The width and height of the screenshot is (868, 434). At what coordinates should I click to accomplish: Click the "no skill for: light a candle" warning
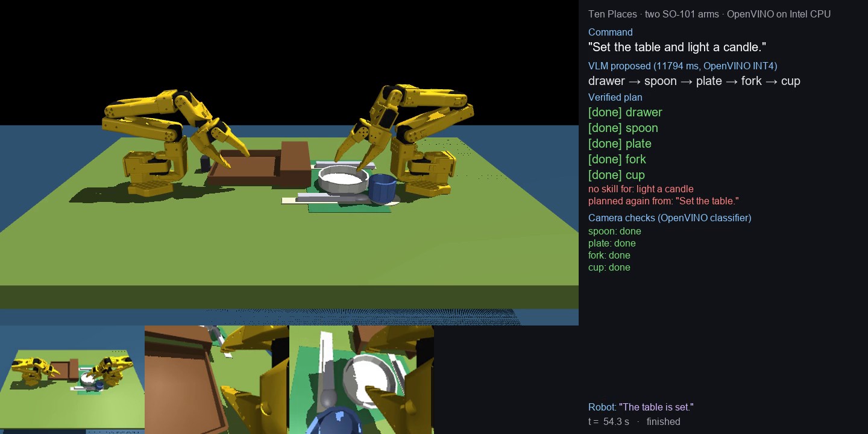641,189
